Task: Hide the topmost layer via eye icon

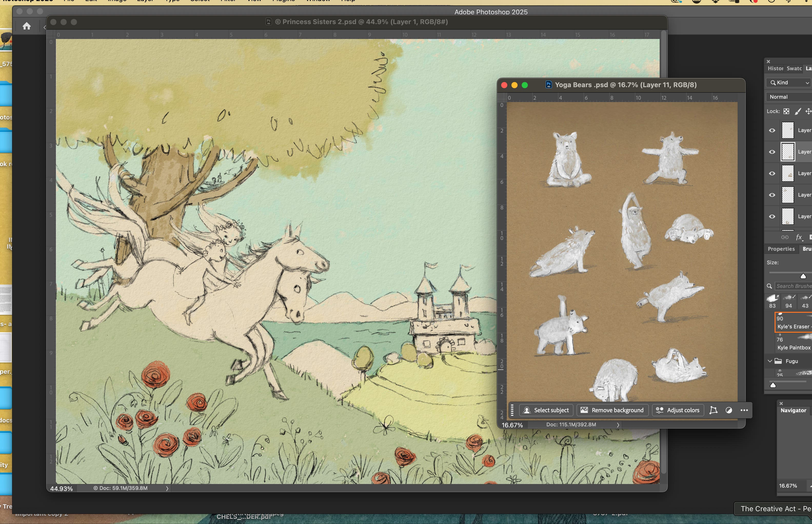Action: [x=772, y=130]
